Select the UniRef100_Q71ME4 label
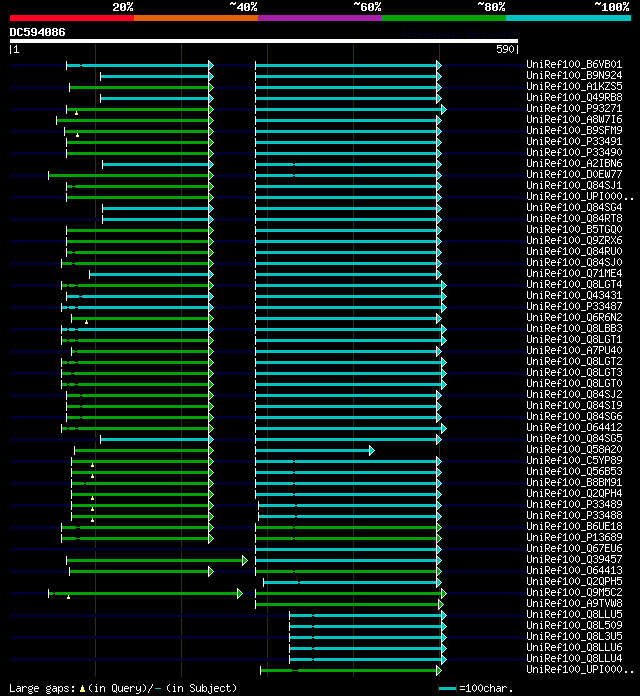Image resolution: width=640 pixels, height=696 pixels. 574,273
